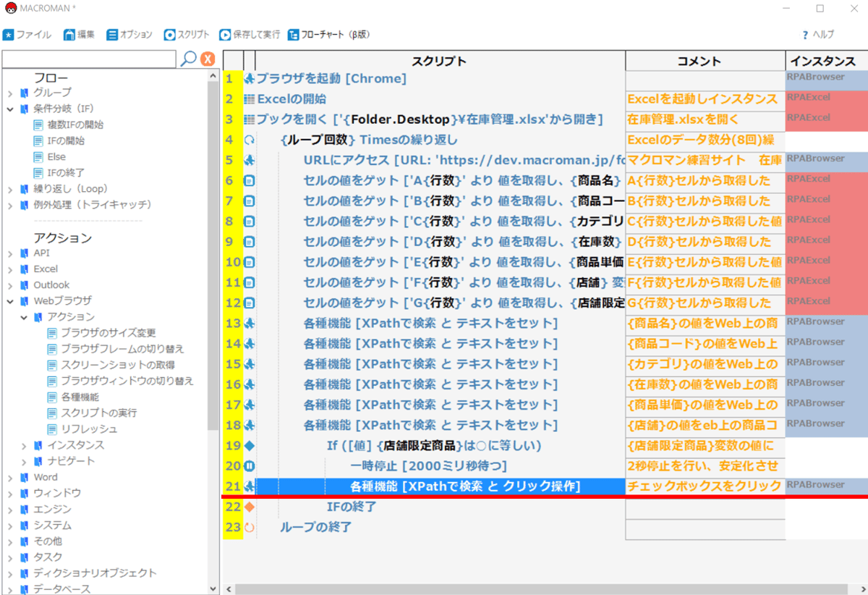868x595 pixels.
Task: Open the ヘルプ menu
Action: coord(817,34)
